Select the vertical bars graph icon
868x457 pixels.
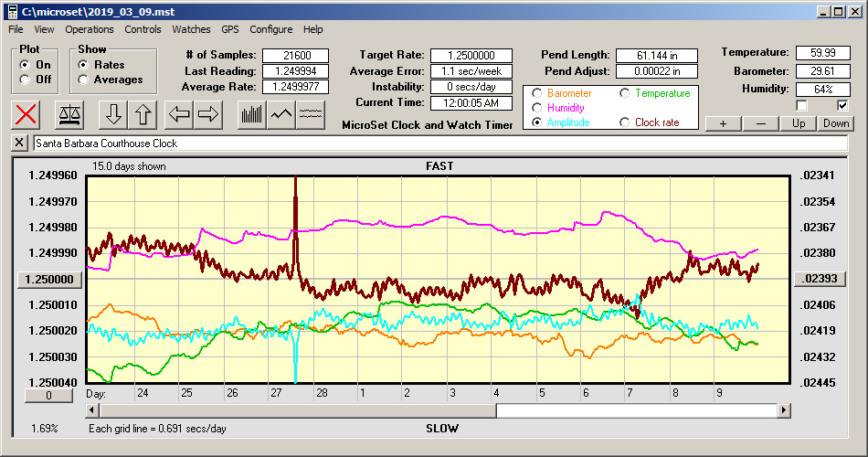coord(252,114)
